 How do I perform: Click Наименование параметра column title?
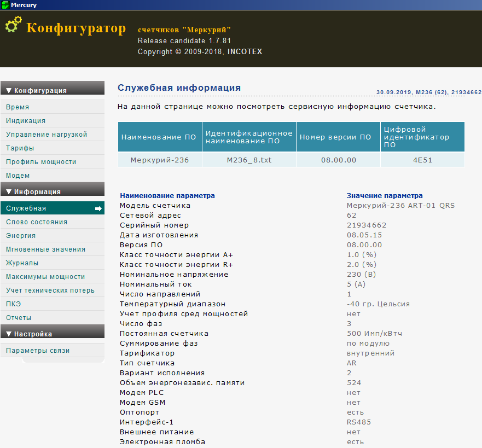pyautogui.click(x=167, y=196)
